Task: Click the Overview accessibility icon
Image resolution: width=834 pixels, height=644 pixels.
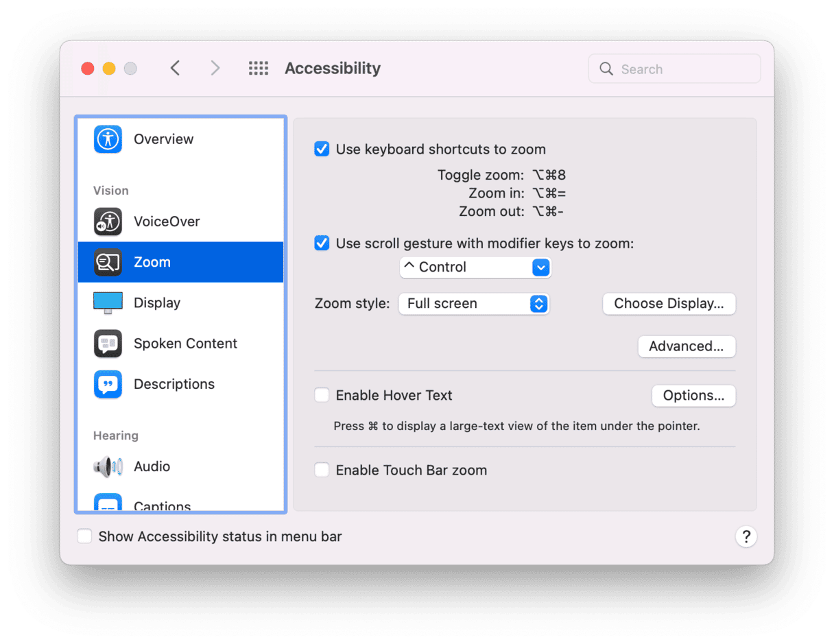Action: pyautogui.click(x=108, y=139)
